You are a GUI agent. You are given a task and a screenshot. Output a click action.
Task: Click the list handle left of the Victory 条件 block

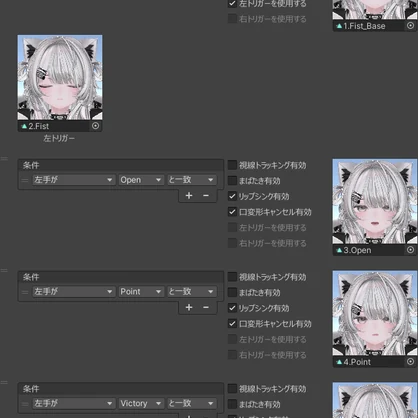tap(4, 382)
